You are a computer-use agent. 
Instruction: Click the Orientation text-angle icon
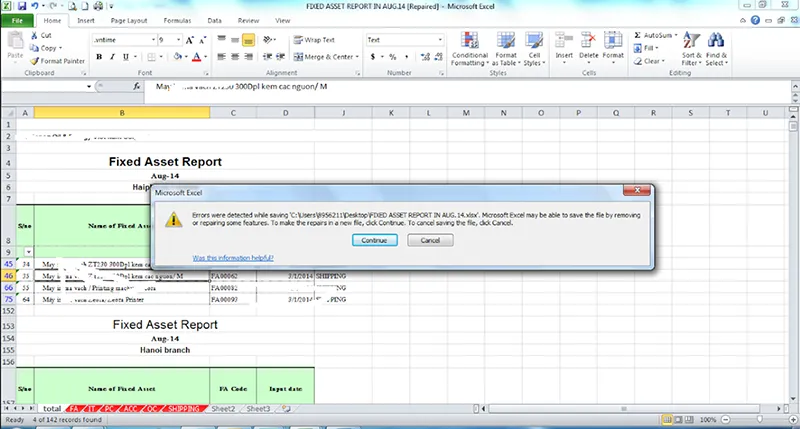(x=268, y=40)
